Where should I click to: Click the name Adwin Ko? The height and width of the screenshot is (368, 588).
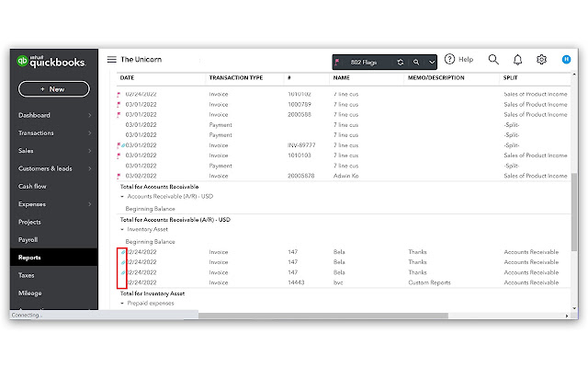[x=346, y=176]
